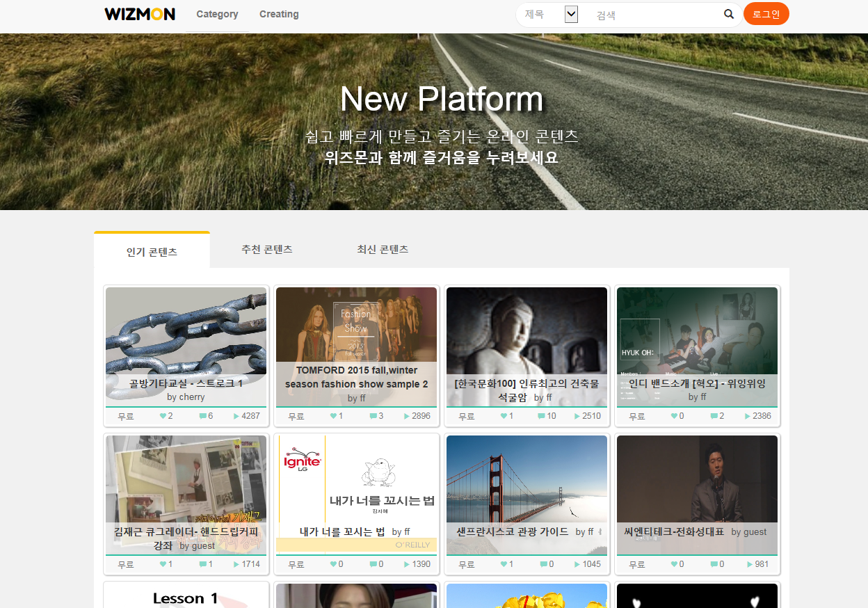Click view count 2510
Screen dimensions: 868x608
click(592, 416)
